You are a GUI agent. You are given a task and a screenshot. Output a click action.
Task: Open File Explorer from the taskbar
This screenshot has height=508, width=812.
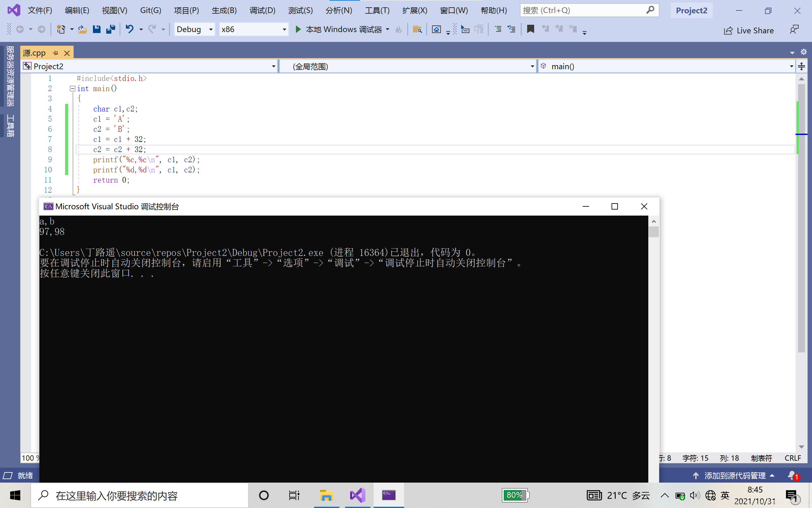[326, 495]
